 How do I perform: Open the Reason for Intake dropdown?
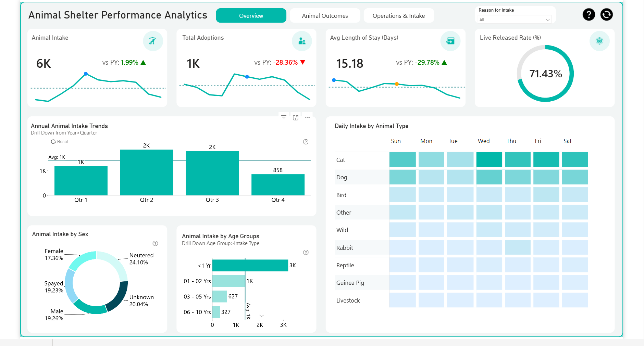(514, 20)
